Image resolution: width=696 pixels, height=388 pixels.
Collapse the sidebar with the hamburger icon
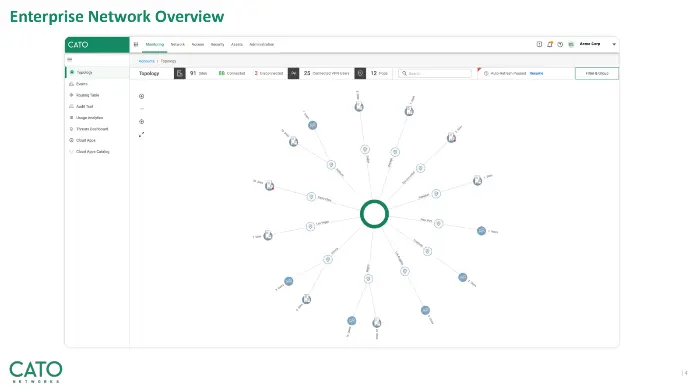(70, 59)
